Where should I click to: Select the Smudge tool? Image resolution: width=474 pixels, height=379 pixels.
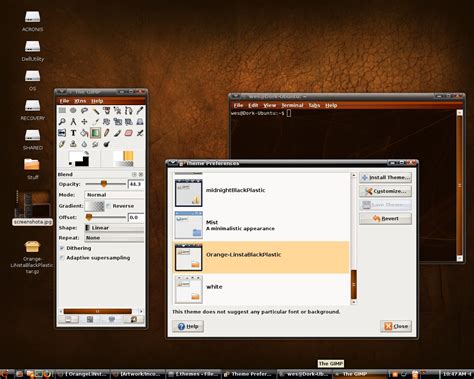coord(95,144)
